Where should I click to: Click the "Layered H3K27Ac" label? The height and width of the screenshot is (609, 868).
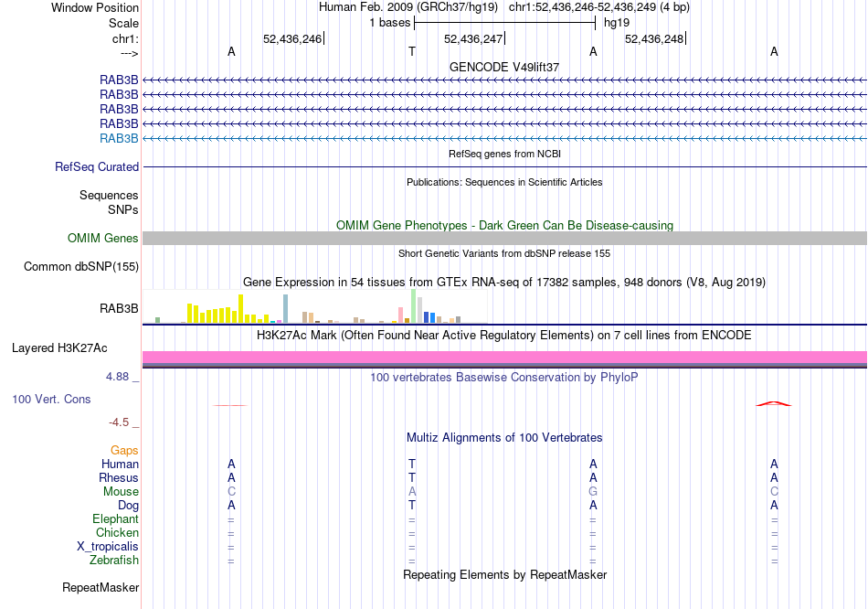point(59,348)
